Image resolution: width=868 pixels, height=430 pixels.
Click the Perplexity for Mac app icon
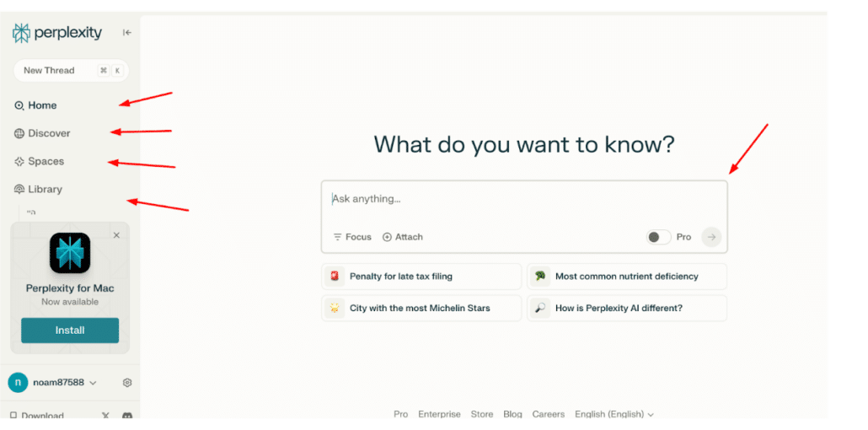[x=70, y=253]
